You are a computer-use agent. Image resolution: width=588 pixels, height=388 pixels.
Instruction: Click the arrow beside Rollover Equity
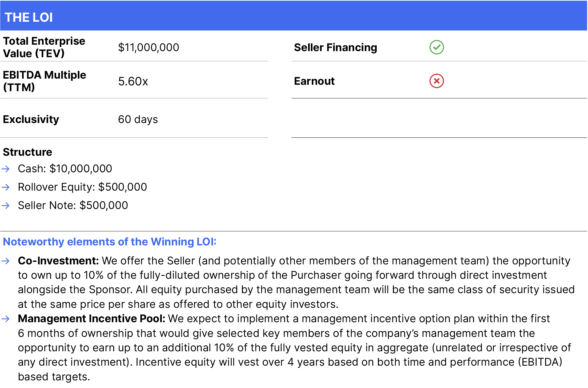click(x=6, y=187)
